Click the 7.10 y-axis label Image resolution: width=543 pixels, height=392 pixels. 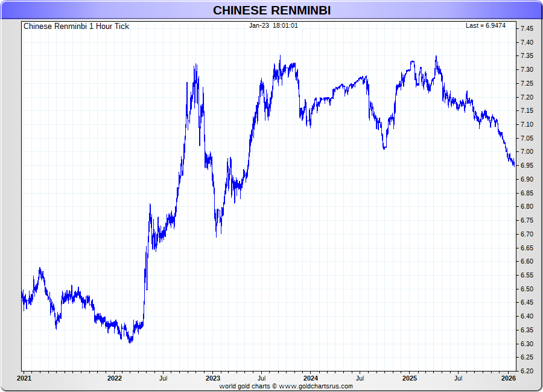[x=527, y=124]
